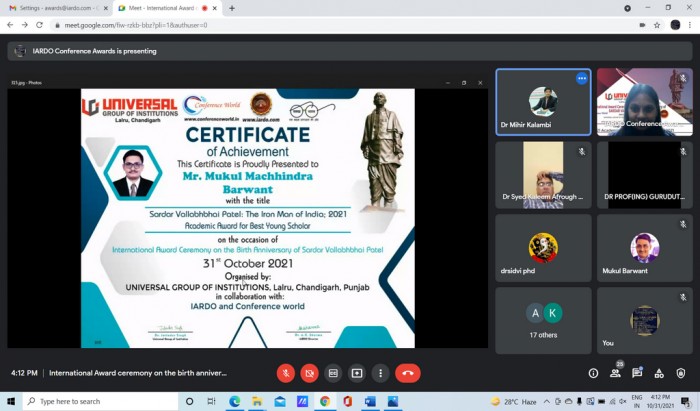Screen dimensions: 700x411
Task: Reload the page
Action: pos(39,25)
